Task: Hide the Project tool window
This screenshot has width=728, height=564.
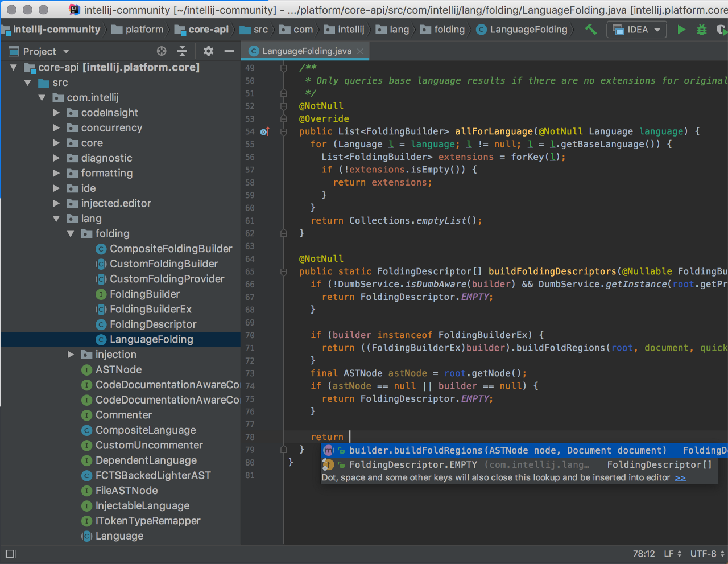Action: [229, 51]
